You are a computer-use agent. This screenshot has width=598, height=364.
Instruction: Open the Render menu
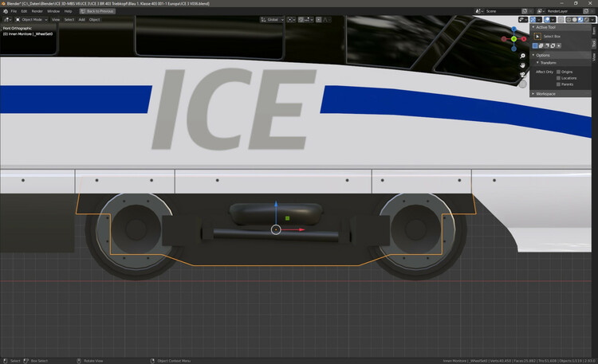(37, 11)
